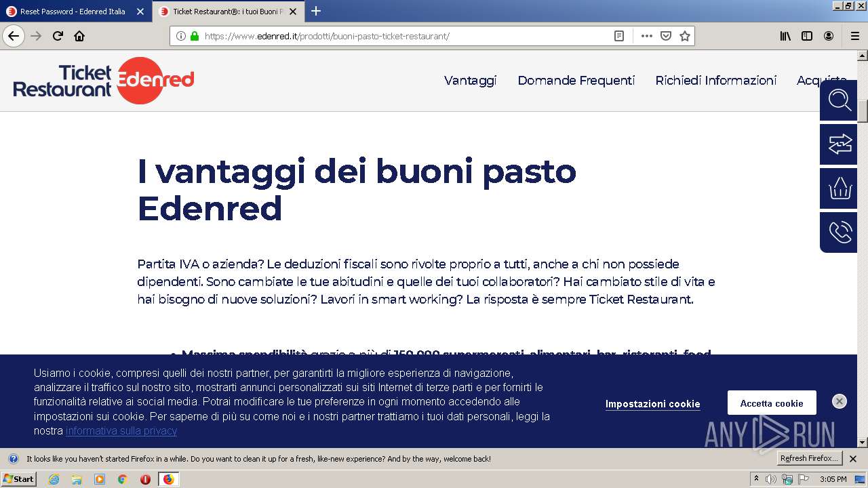Click the page vertical scrollbar thumb
The height and width of the screenshot is (488, 868).
coord(863,110)
